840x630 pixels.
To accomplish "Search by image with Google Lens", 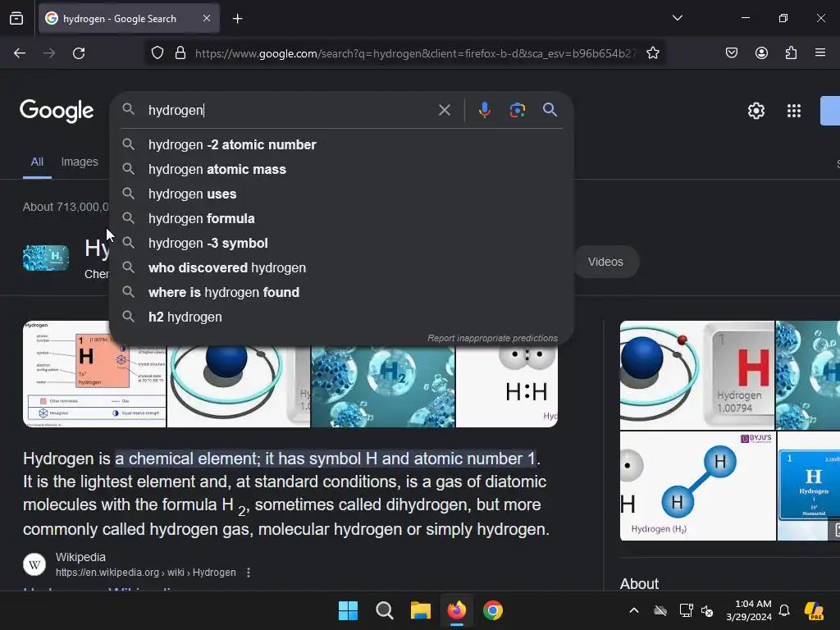I will [517, 111].
